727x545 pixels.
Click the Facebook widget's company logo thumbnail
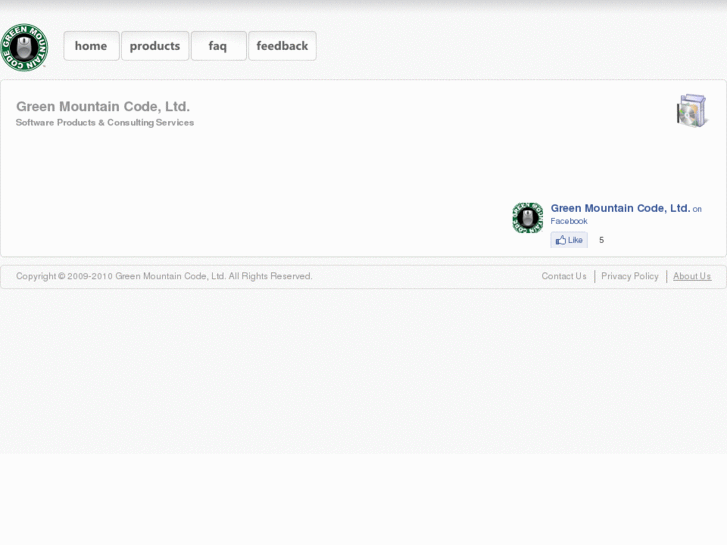pos(528,218)
